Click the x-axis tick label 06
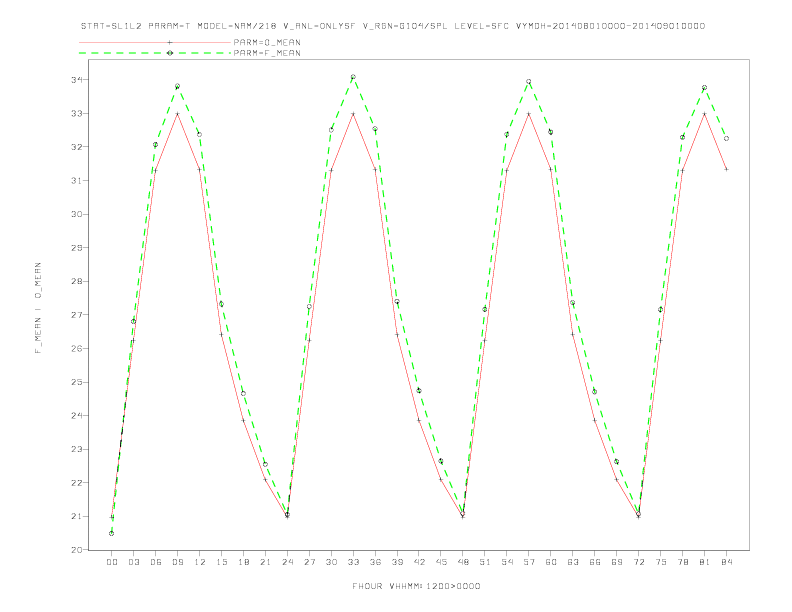This screenshot has height=612, width=792. (156, 562)
